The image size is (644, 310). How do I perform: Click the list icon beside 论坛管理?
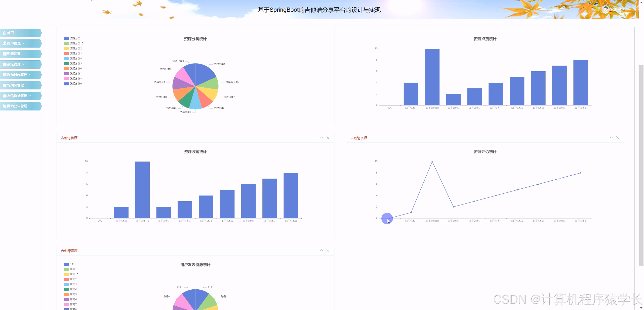coord(4,64)
